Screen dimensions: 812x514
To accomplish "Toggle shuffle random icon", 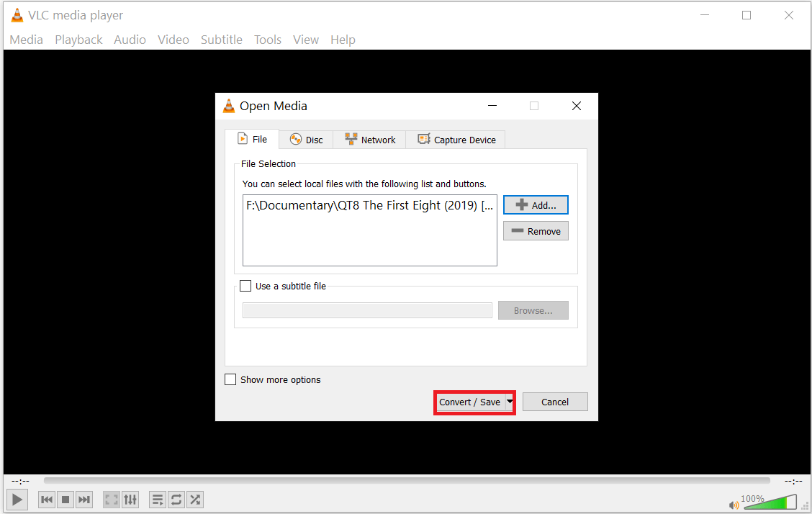I will (x=194, y=500).
